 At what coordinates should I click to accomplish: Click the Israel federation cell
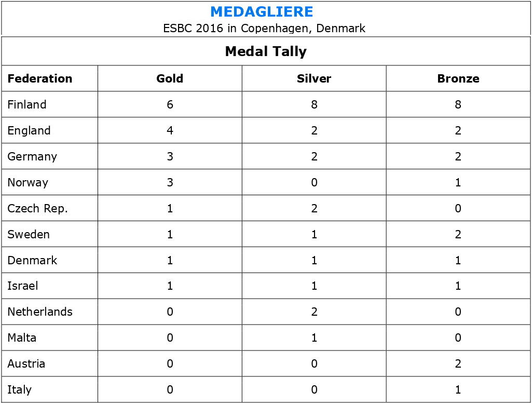[x=23, y=286]
